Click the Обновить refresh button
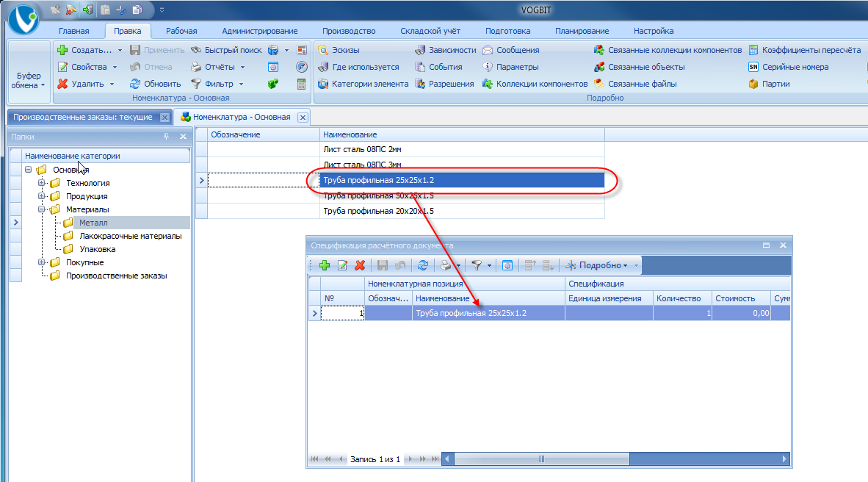The height and width of the screenshot is (482, 868). [x=156, y=84]
